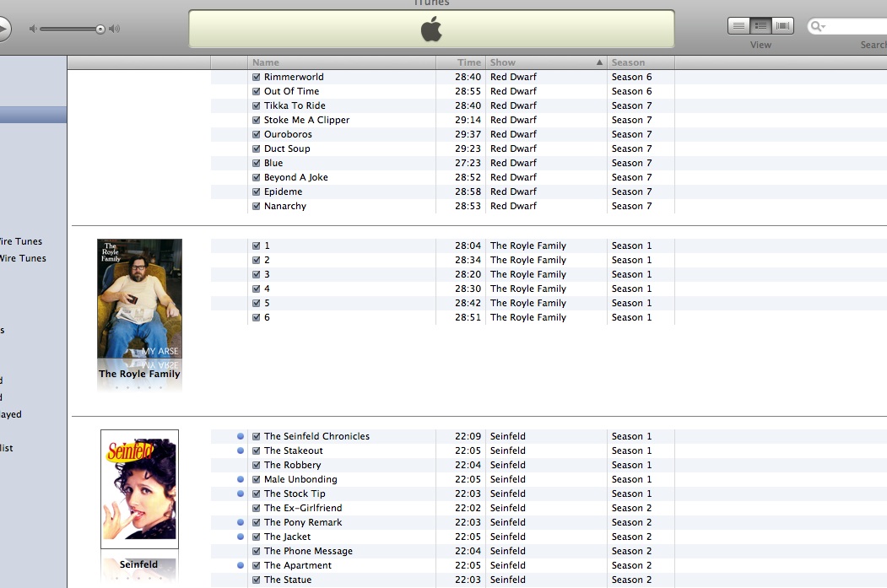Click the Apple logo status display
Screen dimensions: 887x588
click(431, 29)
